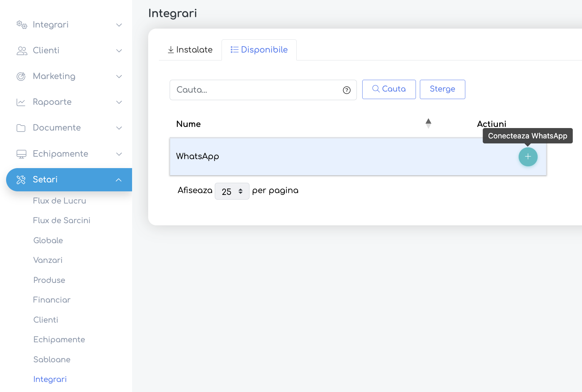Open the Sabloane settings link

point(52,360)
